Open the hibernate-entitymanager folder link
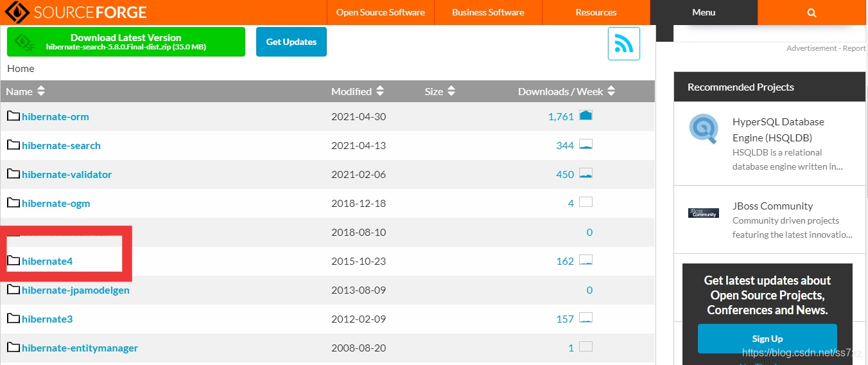The width and height of the screenshot is (868, 365). (80, 348)
